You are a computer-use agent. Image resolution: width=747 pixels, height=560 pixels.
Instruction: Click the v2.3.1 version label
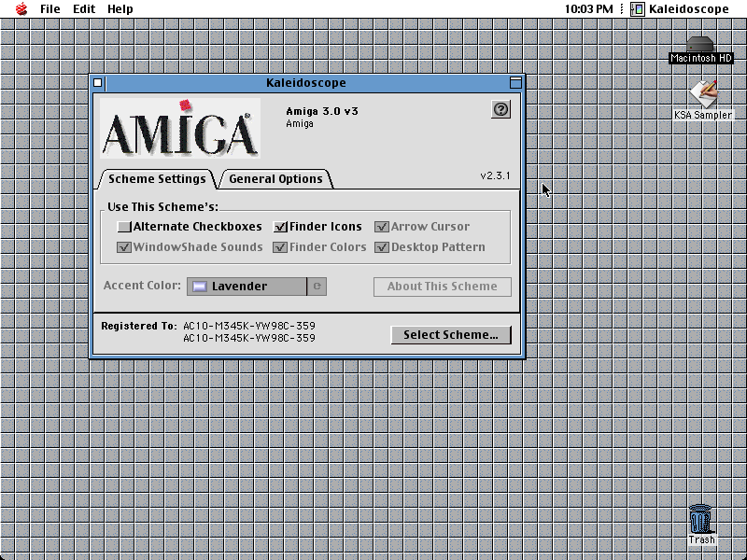[x=496, y=175]
